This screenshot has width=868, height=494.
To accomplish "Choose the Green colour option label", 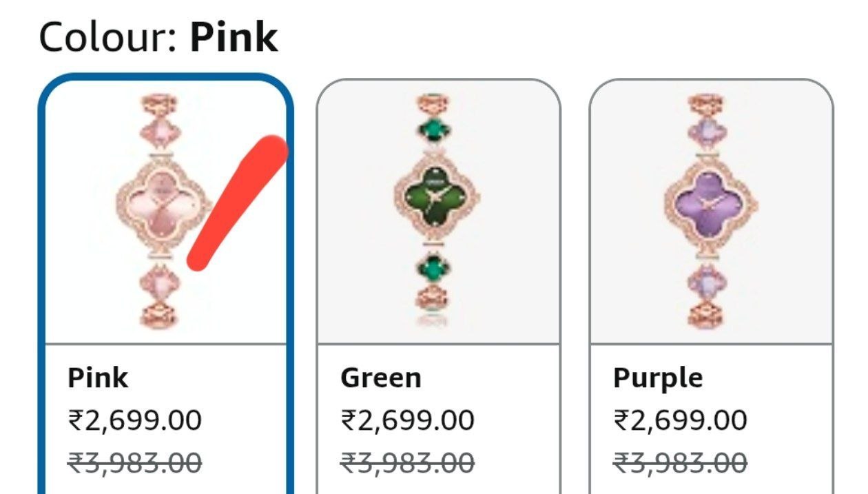I will point(381,378).
